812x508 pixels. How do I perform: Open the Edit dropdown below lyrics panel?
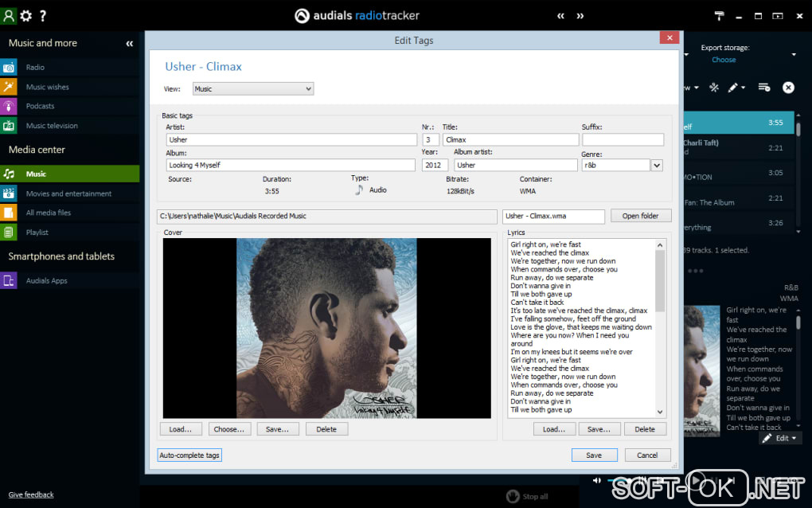pos(780,438)
